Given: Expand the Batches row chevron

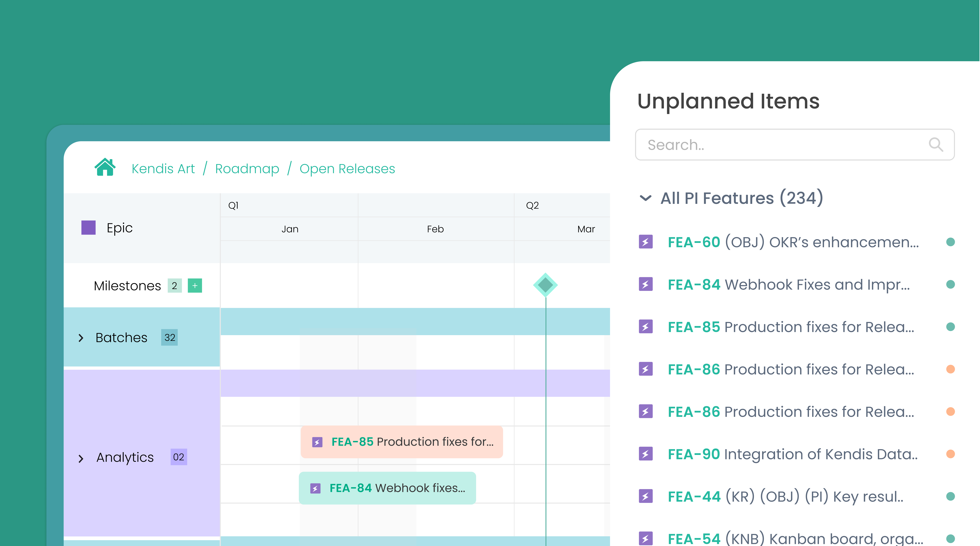Looking at the screenshot, I should click(81, 338).
